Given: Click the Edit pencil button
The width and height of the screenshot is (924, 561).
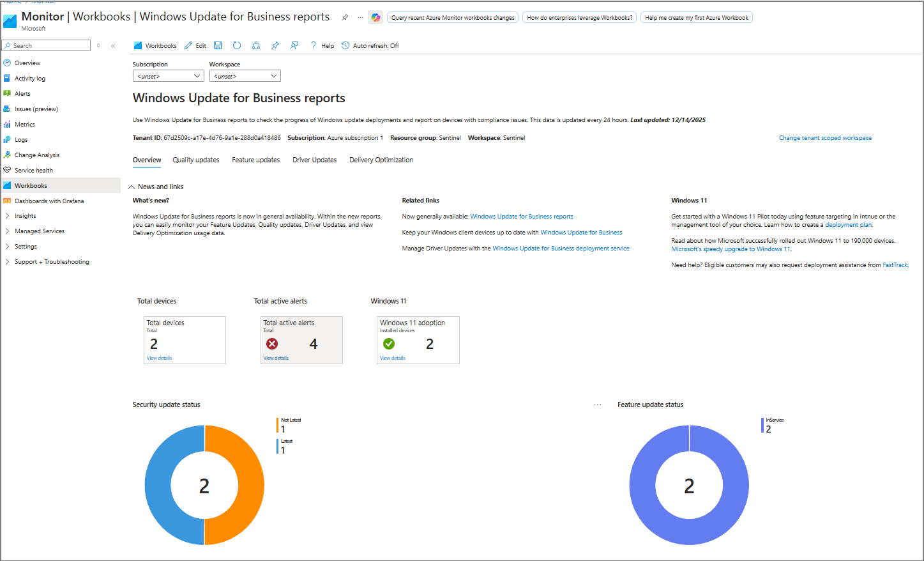Looking at the screenshot, I should pos(195,45).
